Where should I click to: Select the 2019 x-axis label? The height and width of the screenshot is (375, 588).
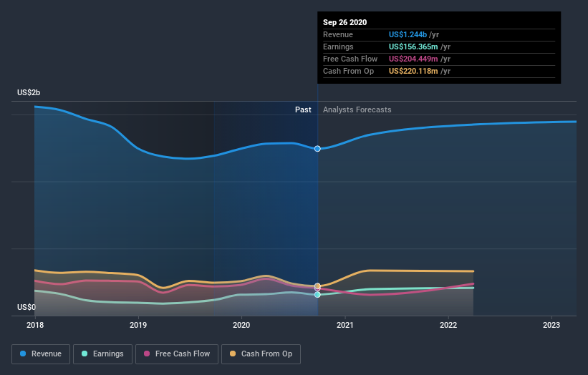138,325
